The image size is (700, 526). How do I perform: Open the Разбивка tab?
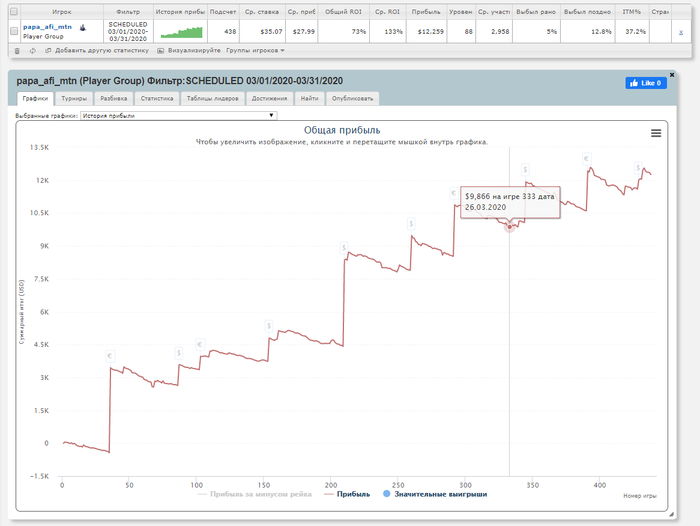(113, 98)
